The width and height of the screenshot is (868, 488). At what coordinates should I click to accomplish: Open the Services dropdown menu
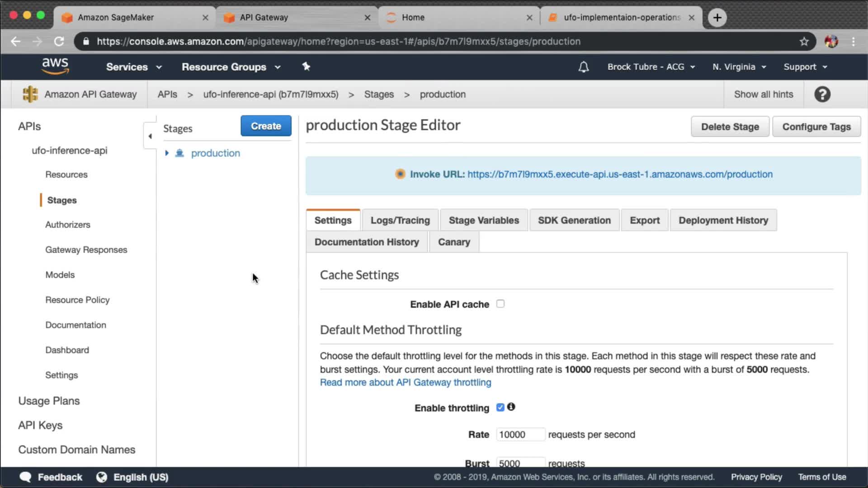(x=133, y=67)
